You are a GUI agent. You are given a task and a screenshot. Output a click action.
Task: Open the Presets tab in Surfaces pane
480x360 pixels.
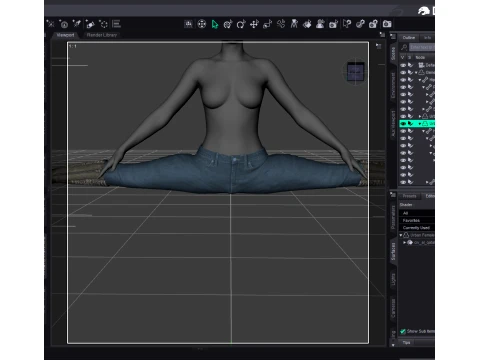(409, 196)
